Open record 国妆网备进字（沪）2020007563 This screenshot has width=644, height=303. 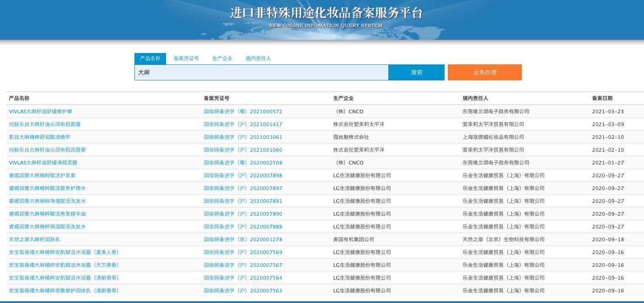pyautogui.click(x=243, y=291)
